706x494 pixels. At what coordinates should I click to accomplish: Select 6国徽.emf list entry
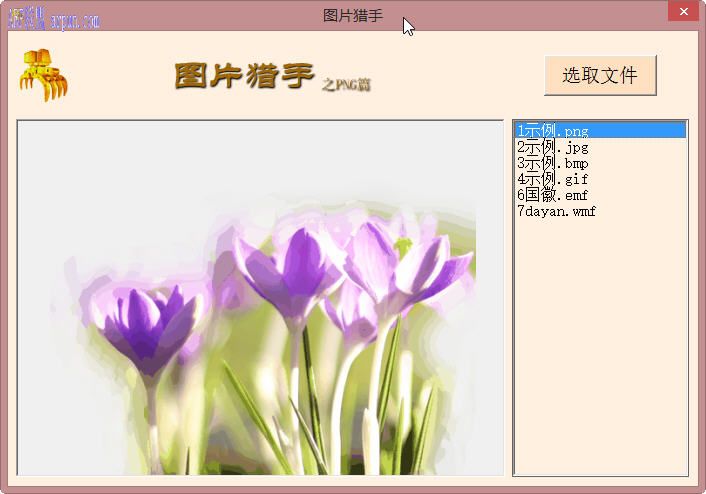pyautogui.click(x=601, y=195)
